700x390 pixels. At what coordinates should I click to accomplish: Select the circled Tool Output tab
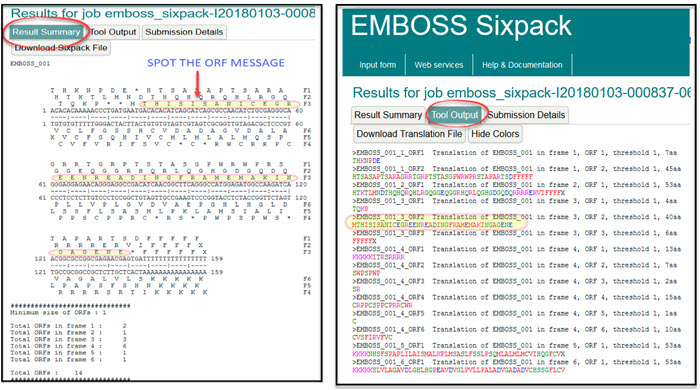pos(454,115)
